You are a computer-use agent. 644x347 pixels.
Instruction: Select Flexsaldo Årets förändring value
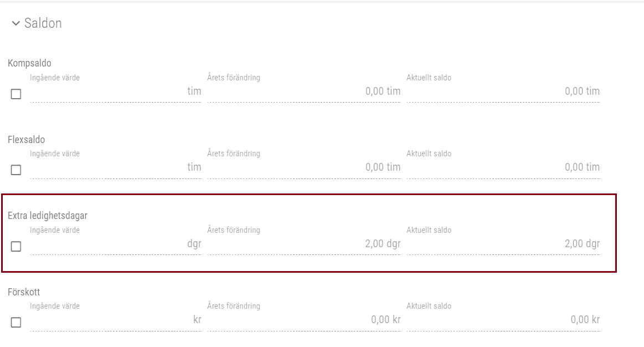(x=303, y=167)
